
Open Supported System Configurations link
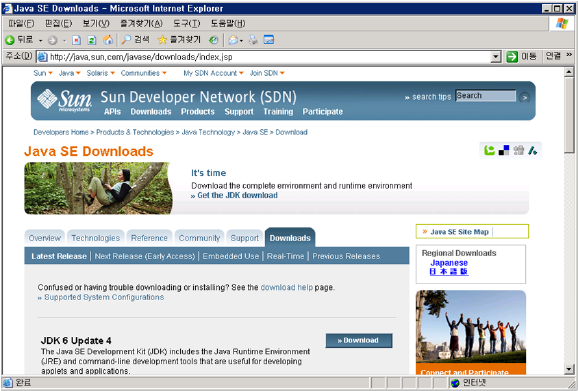click(x=104, y=297)
